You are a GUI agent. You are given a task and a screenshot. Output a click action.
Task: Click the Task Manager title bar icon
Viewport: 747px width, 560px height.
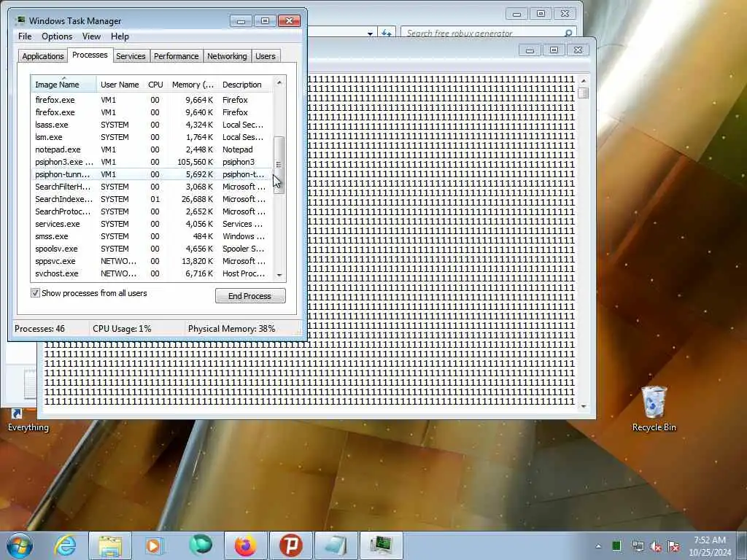[20, 20]
